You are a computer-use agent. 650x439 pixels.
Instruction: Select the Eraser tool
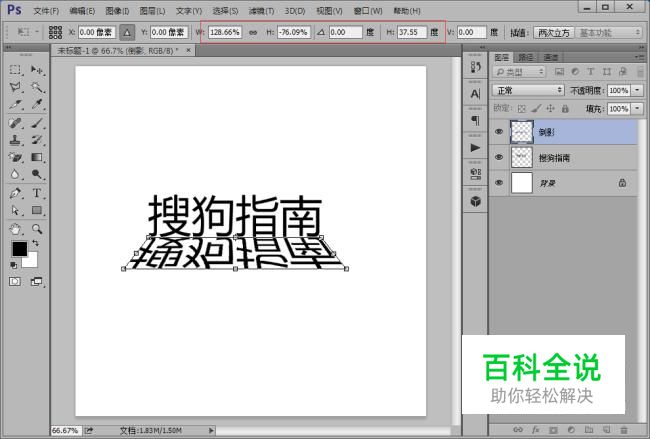[15, 157]
